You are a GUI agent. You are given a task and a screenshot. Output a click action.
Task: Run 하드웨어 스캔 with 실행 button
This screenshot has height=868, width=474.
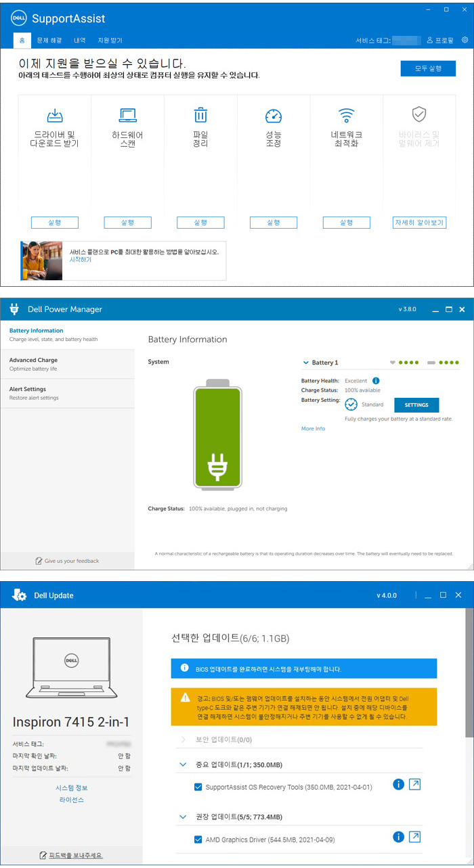[x=127, y=223]
